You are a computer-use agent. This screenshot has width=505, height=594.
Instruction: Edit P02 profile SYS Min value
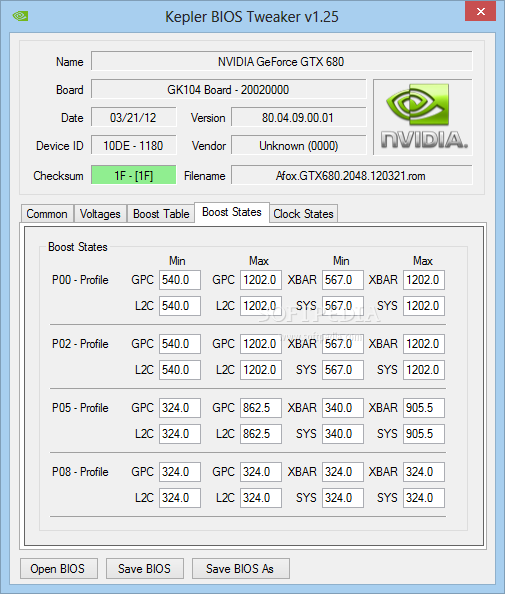tap(342, 370)
